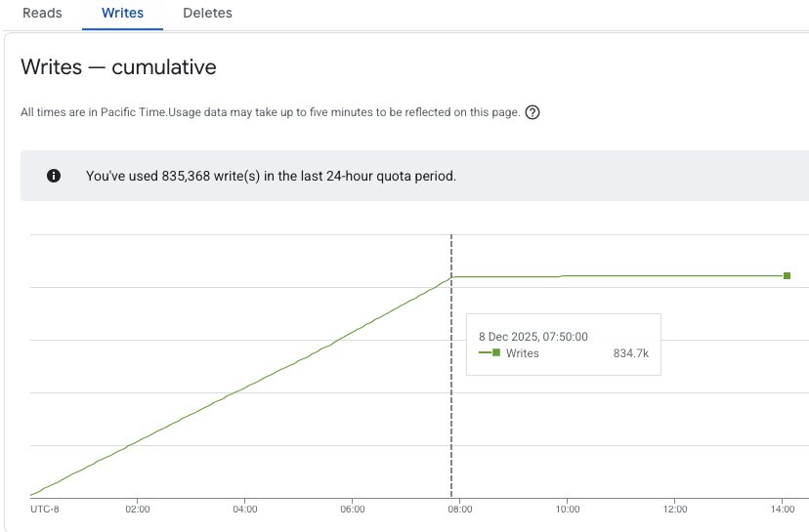The height and width of the screenshot is (532, 809).
Task: Click the UTC-8 timezone label
Action: pyautogui.click(x=46, y=509)
